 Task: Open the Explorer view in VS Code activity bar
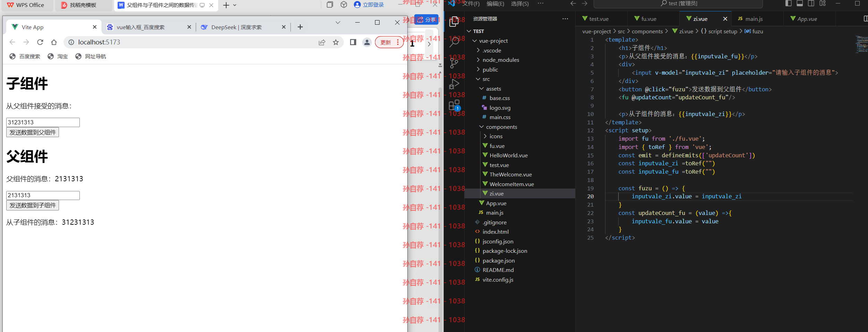[454, 22]
